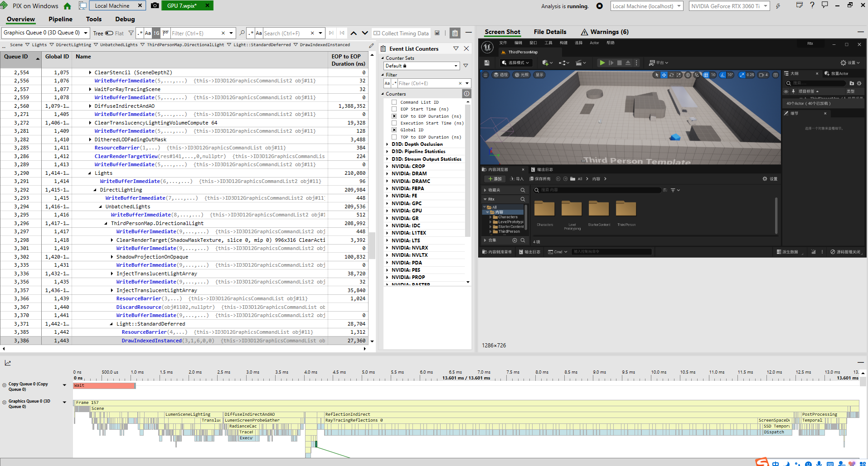Expand the NVIDIA: DRAM counter group
868x466 pixels.
[387, 173]
